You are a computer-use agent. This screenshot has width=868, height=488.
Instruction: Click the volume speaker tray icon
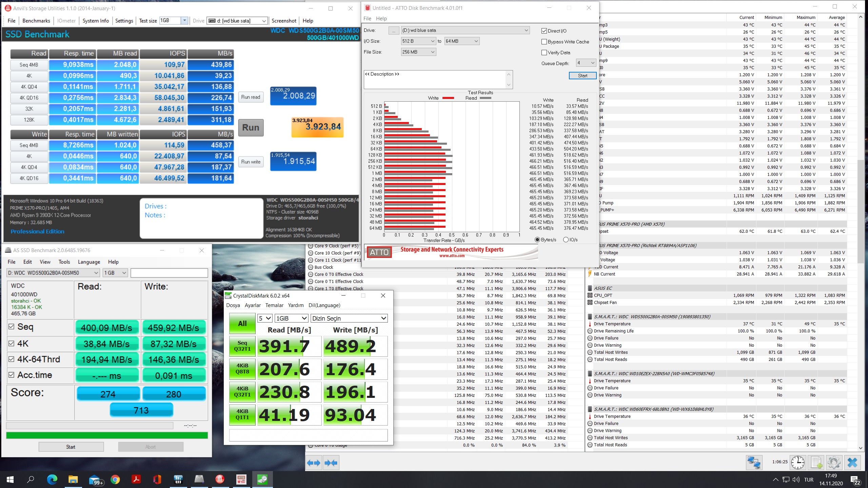(x=796, y=480)
